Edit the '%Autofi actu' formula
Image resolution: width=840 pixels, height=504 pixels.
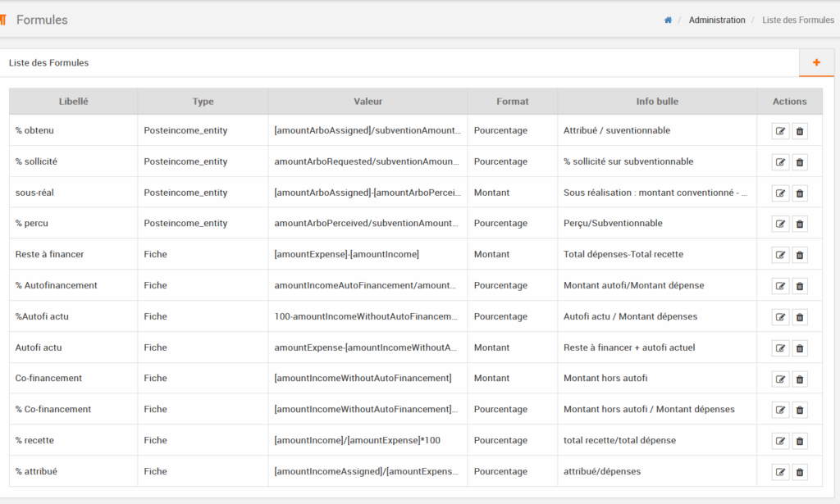(x=780, y=317)
